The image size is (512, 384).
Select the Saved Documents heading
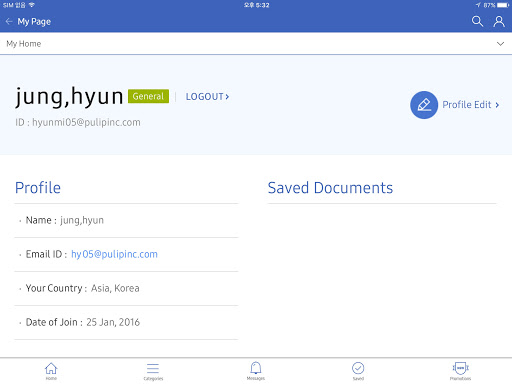[330, 188]
